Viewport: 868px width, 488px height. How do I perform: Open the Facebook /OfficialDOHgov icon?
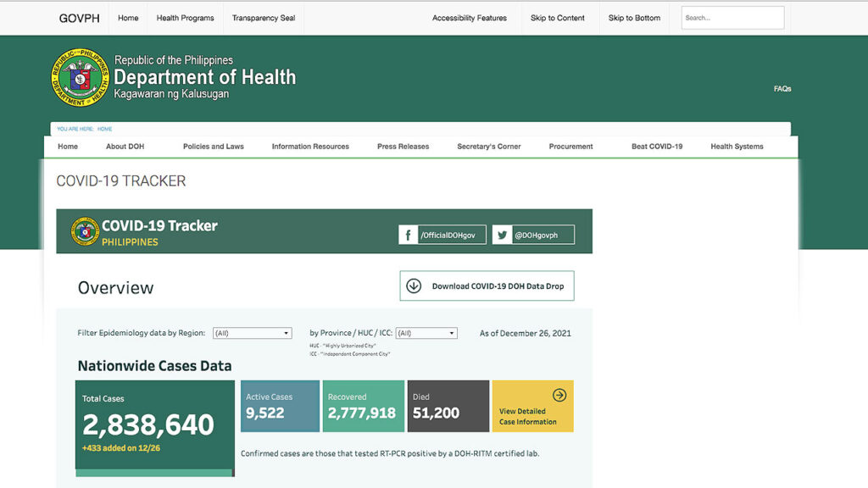click(408, 235)
